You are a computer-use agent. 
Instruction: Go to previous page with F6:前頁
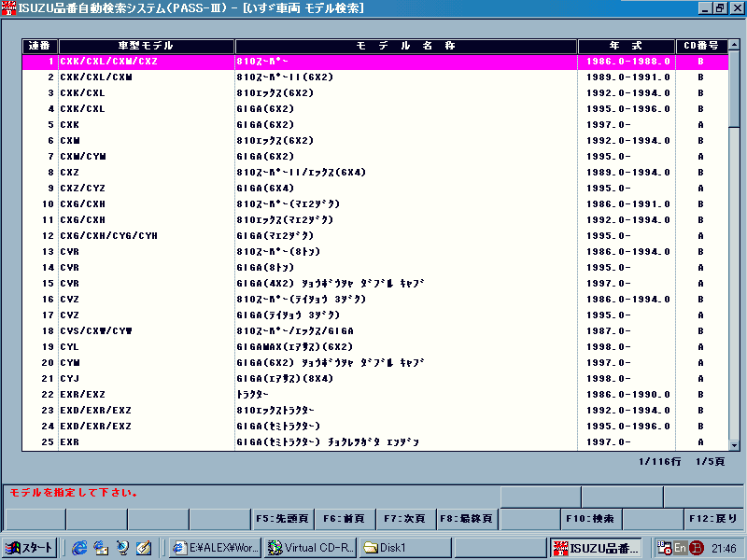pyautogui.click(x=344, y=519)
